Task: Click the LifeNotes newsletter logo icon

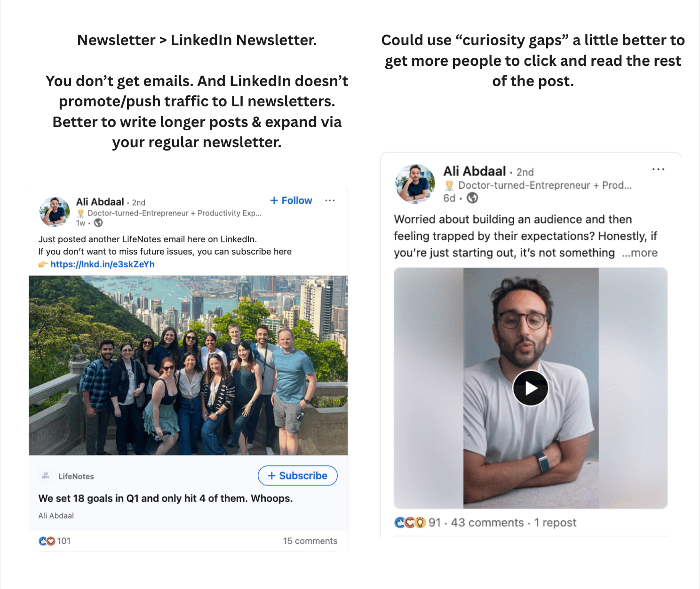Action: click(46, 476)
